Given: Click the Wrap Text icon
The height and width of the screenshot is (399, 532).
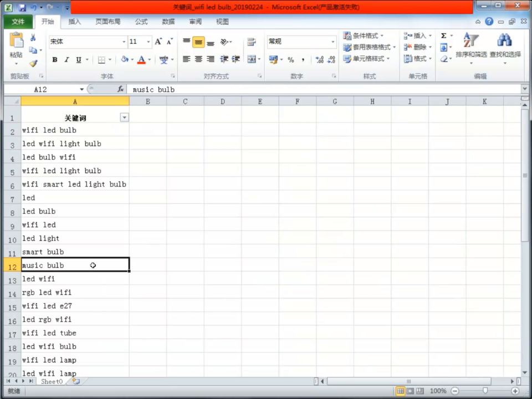Looking at the screenshot, I should [x=252, y=42].
